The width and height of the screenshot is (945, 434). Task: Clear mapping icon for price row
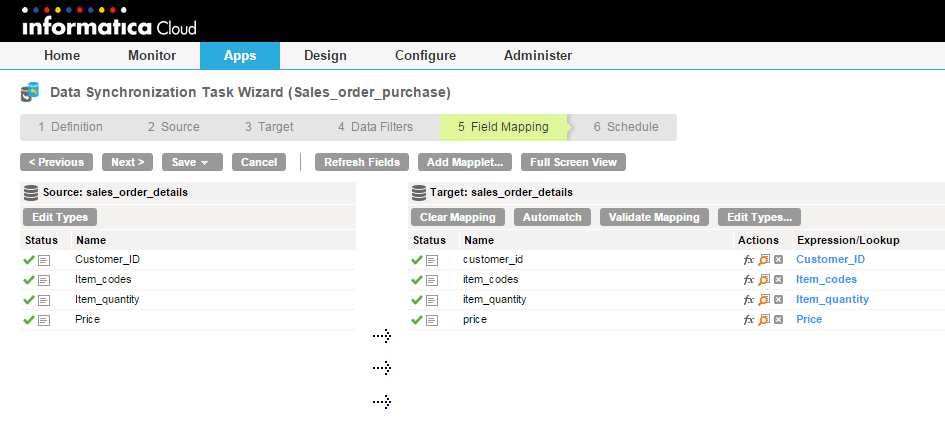tap(778, 320)
